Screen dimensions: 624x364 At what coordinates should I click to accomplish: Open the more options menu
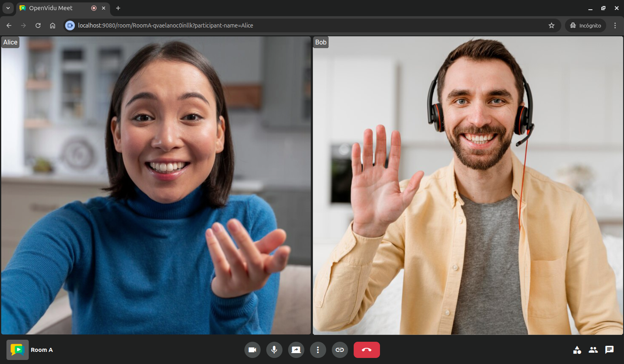pos(318,350)
